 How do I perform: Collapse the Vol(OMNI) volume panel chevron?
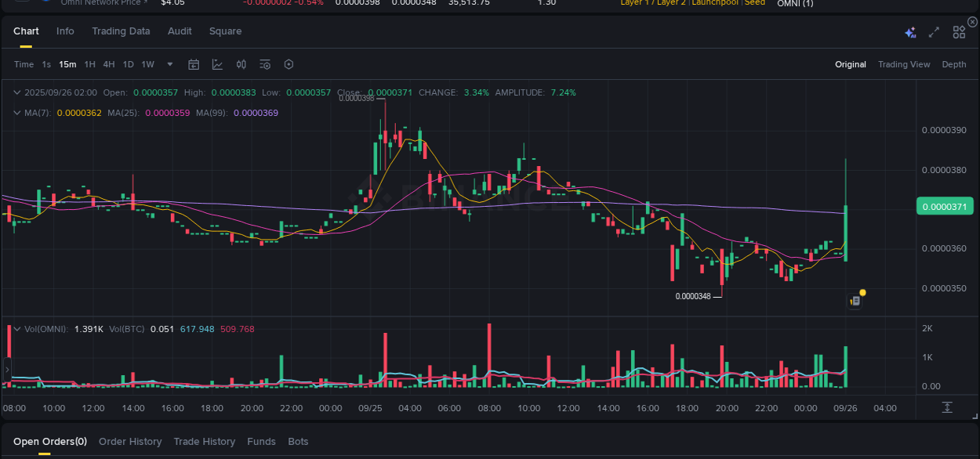17,329
